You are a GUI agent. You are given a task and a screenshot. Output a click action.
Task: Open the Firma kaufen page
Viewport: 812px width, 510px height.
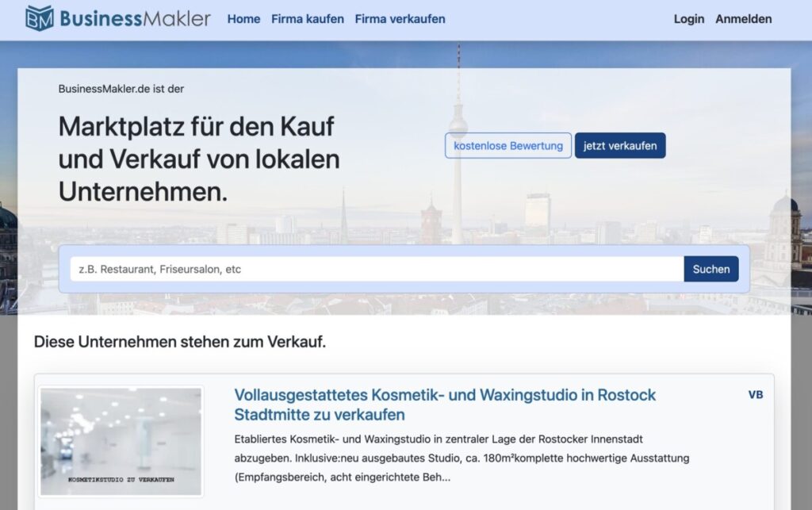[x=308, y=19]
